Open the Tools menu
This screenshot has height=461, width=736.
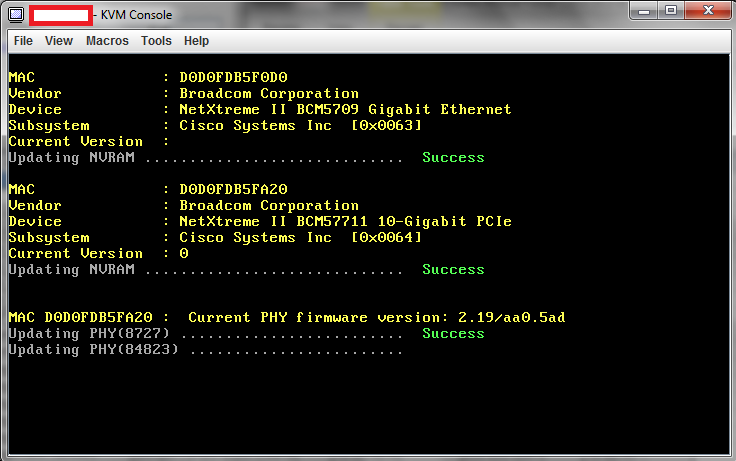(156, 41)
